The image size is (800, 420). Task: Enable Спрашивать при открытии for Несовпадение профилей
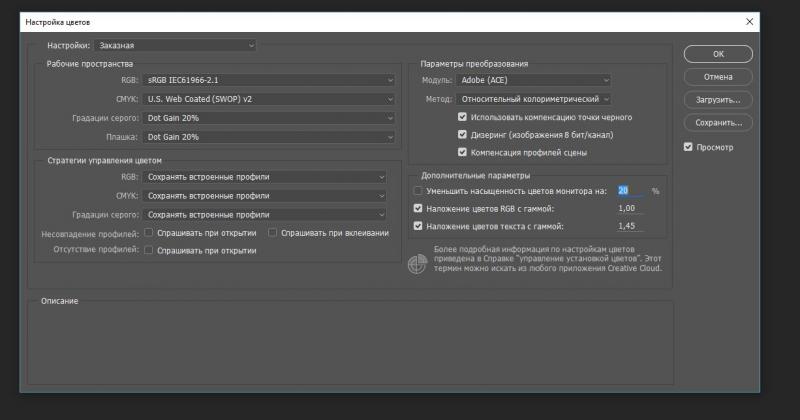point(148,233)
